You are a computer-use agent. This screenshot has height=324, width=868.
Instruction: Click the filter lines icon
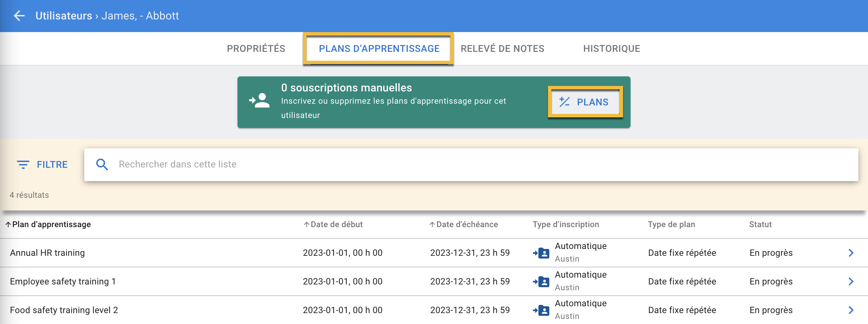pos(23,165)
